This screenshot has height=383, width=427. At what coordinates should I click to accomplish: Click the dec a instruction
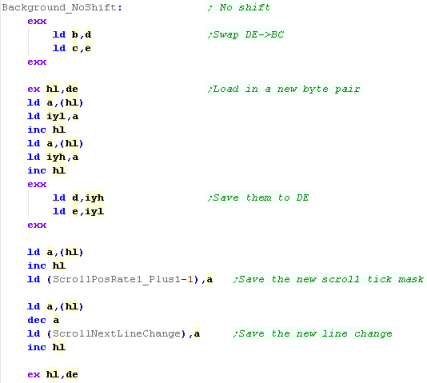43,320
